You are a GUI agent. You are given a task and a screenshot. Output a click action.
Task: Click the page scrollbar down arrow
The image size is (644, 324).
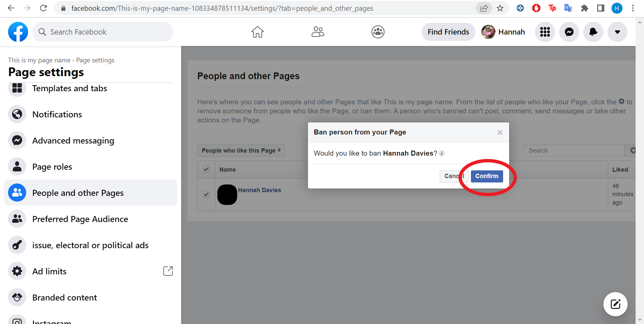pyautogui.click(x=640, y=320)
